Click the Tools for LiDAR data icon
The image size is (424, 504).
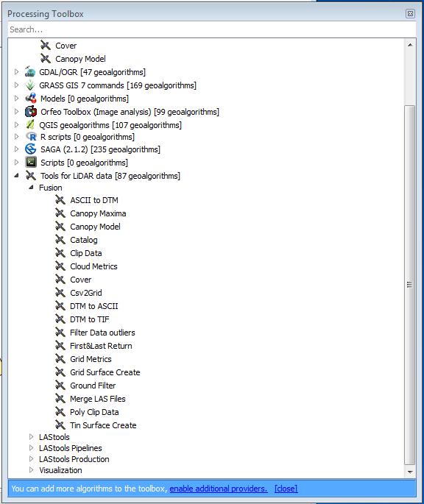(31, 176)
